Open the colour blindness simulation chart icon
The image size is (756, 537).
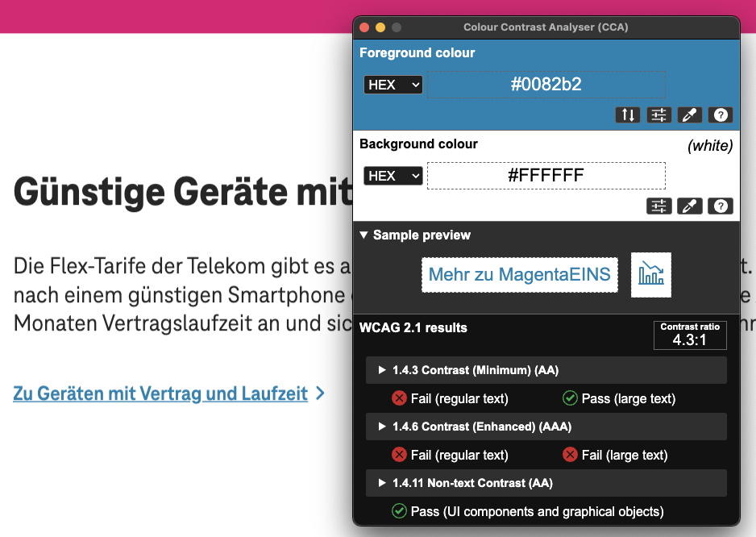coord(650,274)
